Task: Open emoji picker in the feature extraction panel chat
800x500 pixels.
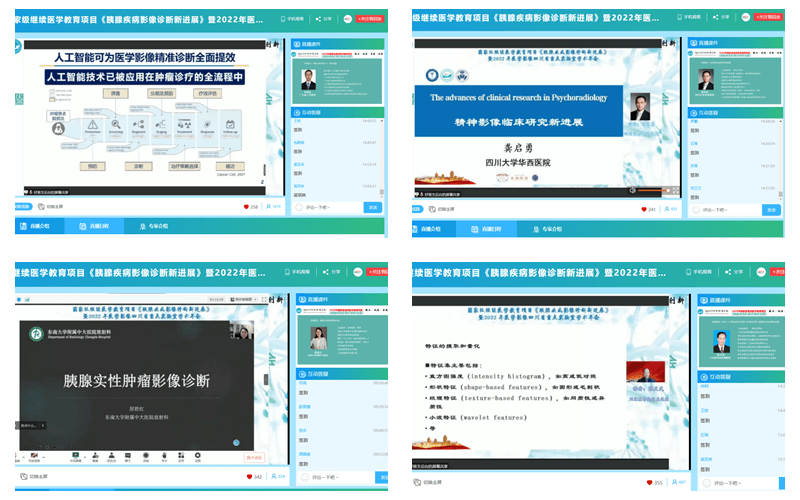Action: click(x=706, y=483)
